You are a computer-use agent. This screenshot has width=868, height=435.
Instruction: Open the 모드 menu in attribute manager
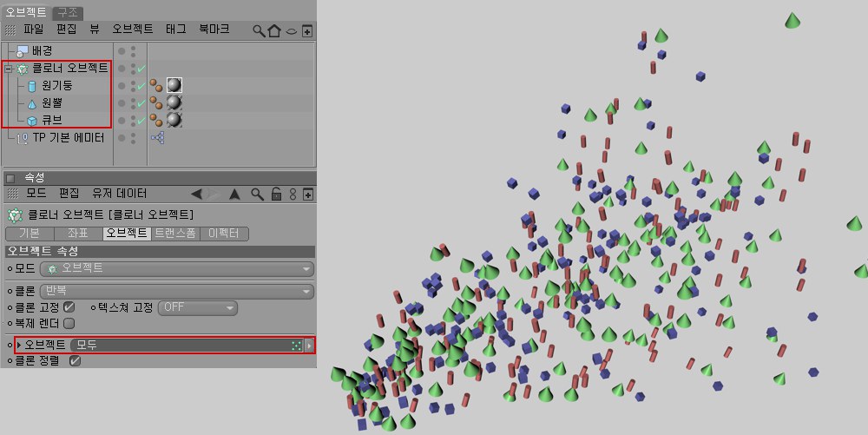coord(36,193)
